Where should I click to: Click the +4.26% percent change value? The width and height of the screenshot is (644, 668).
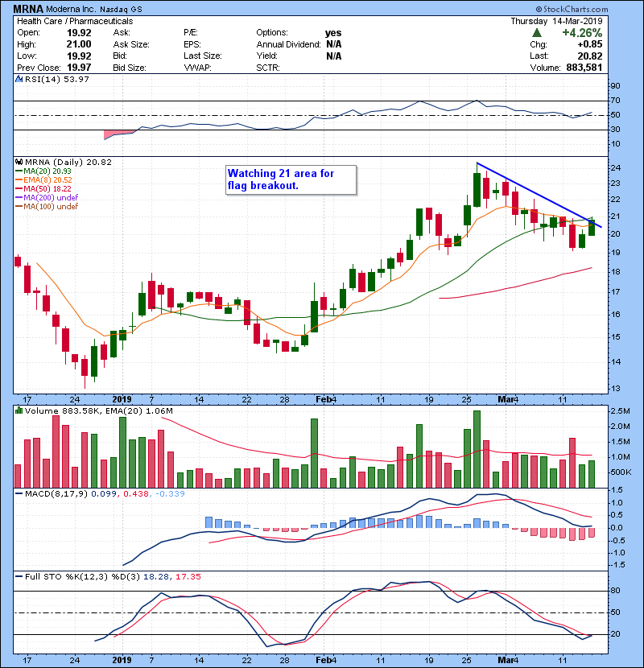582,33
